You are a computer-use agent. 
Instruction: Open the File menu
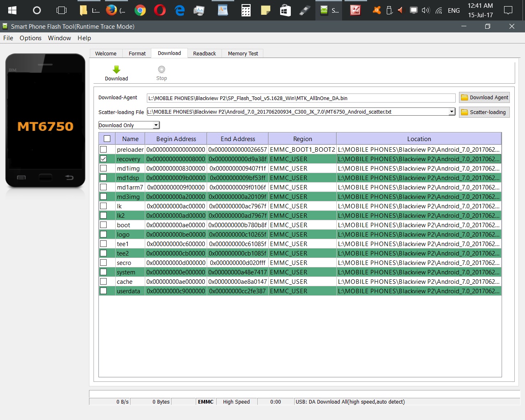8,38
